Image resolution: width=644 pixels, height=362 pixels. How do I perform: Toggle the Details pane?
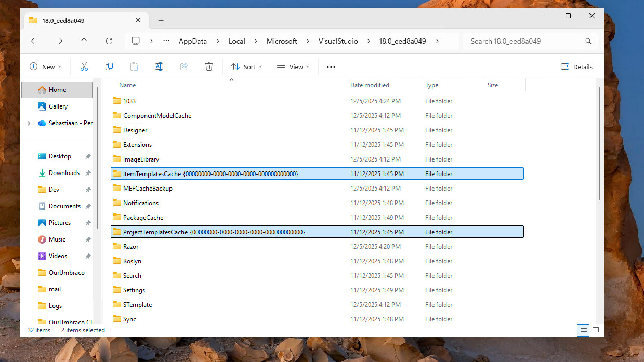point(576,66)
